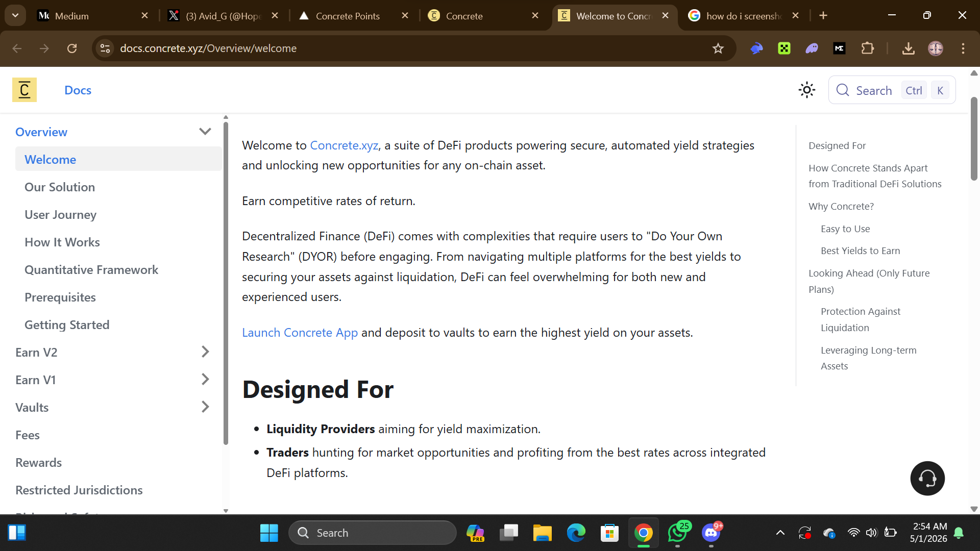980x551 pixels.
Task: Open File Explorer from the taskbar
Action: [543, 533]
